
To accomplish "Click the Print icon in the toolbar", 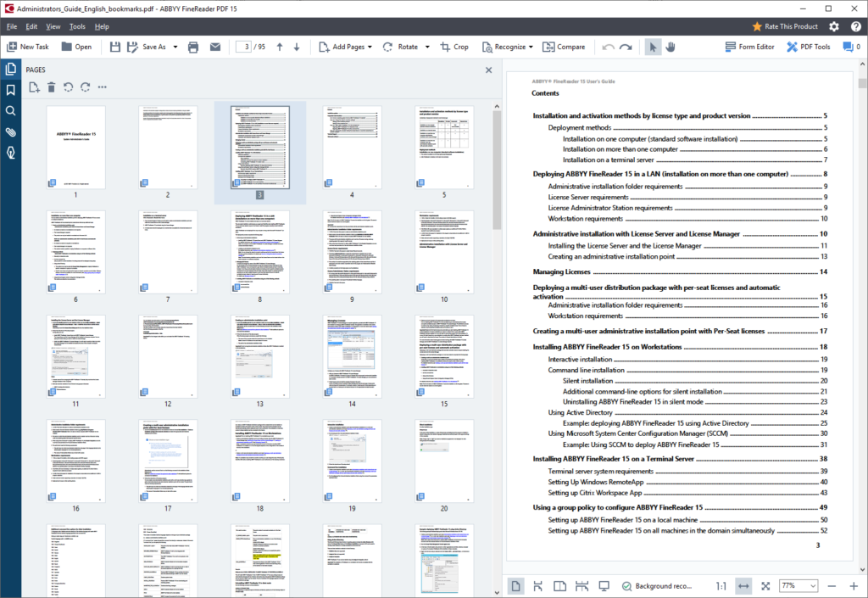I will coord(193,47).
